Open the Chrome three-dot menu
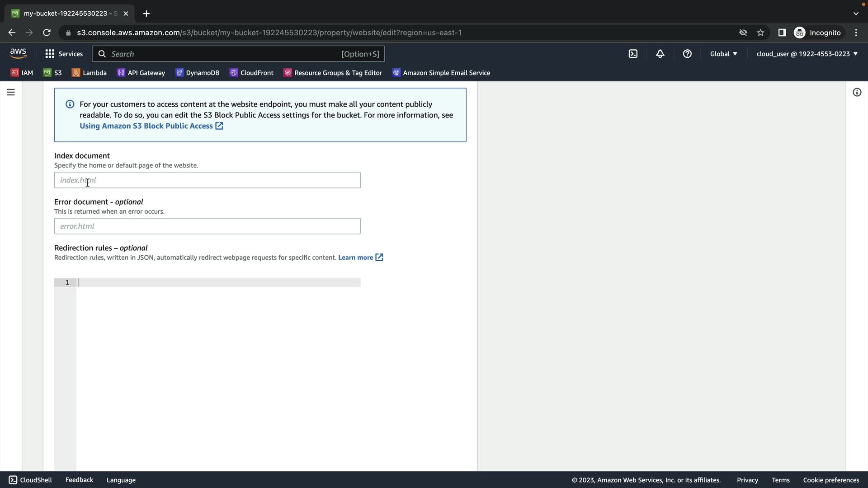The image size is (868, 488). 856,33
